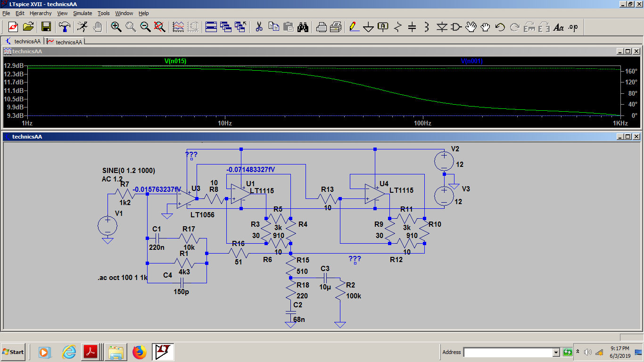This screenshot has height=362, width=644.
Task: Open the View menu
Action: coord(63,13)
